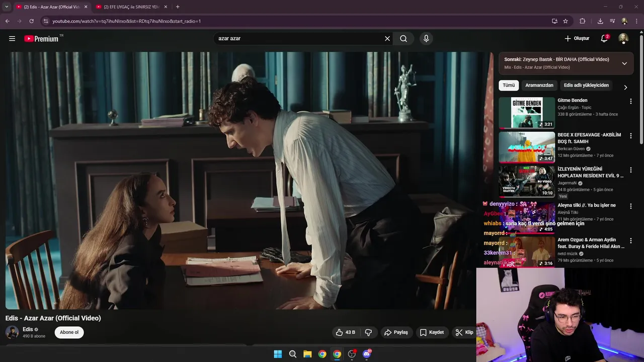Open YouTube notifications bell
Viewport: 644px width, 362px height.
(605, 39)
